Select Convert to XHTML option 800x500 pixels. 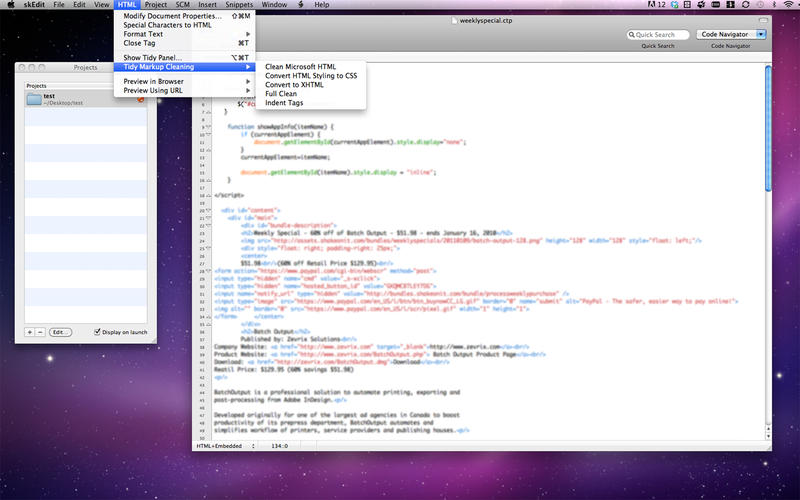click(x=293, y=84)
